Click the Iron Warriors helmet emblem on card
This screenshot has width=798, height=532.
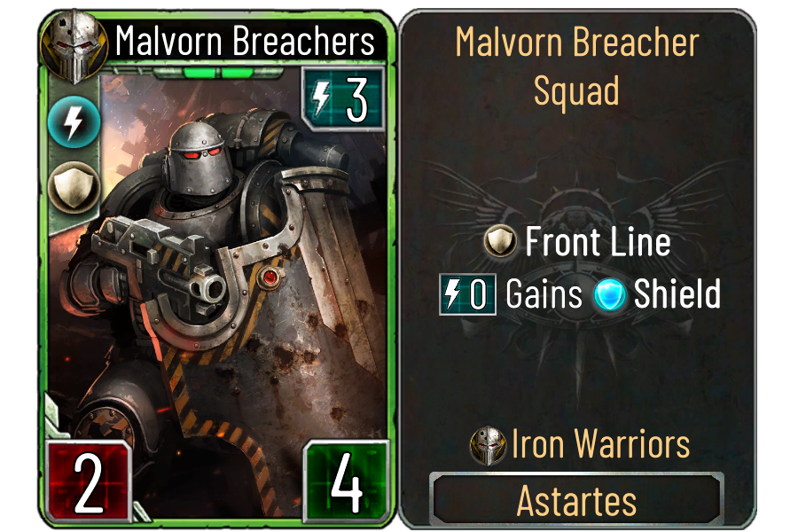74,45
